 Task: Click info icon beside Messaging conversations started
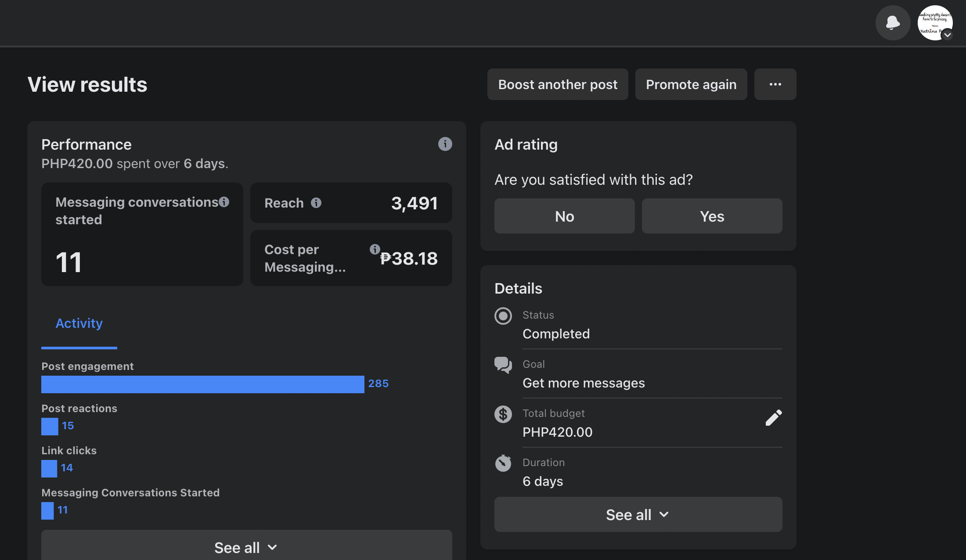224,202
